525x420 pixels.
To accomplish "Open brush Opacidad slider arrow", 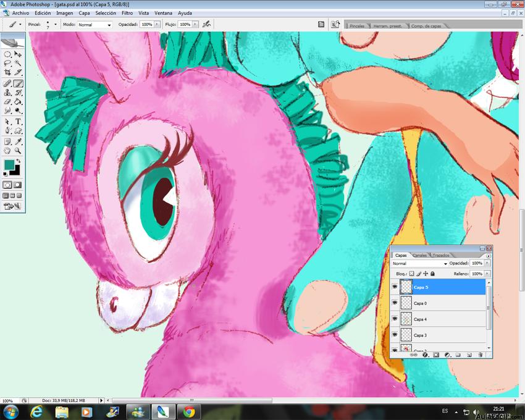I will click(157, 25).
